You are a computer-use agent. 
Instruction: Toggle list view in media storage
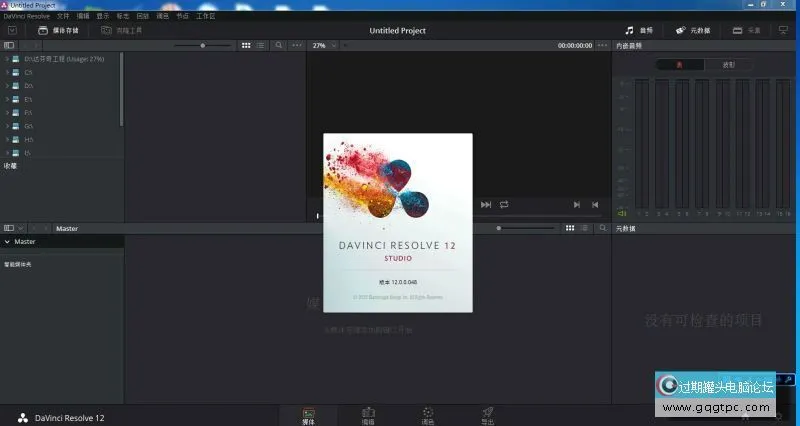pyautogui.click(x=260, y=46)
